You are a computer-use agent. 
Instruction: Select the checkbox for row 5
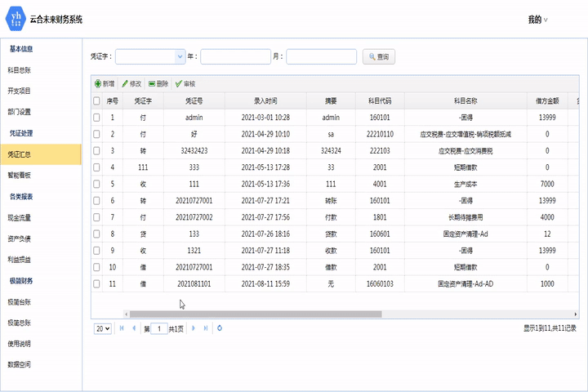(x=96, y=184)
